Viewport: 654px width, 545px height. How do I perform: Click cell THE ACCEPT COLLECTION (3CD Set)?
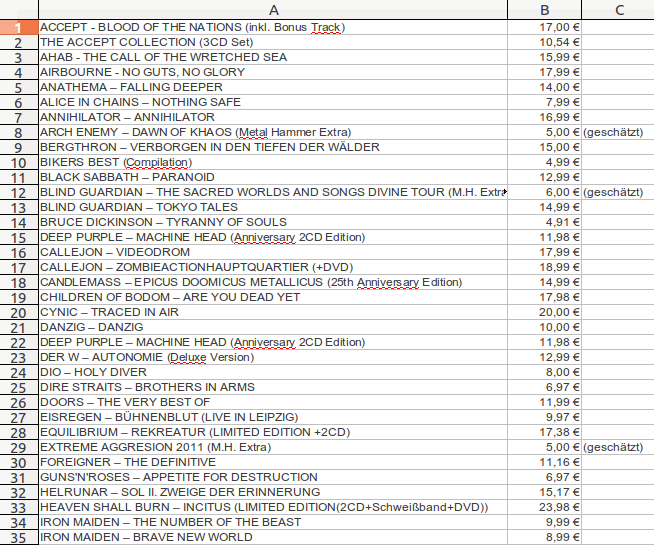point(273,43)
